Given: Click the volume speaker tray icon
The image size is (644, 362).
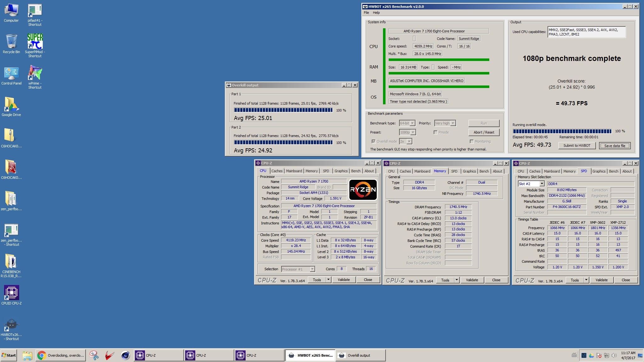Looking at the screenshot, I should pos(614,355).
